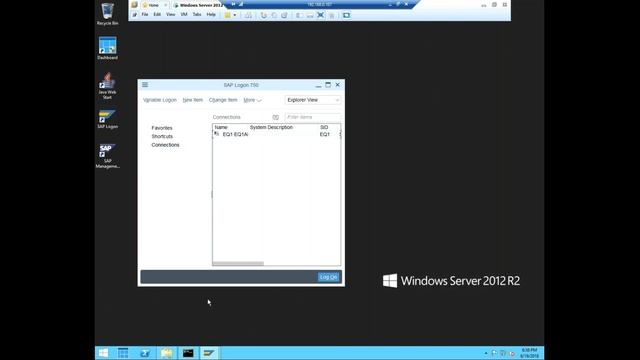Open the VM menu
The image size is (640, 360).
click(184, 14)
